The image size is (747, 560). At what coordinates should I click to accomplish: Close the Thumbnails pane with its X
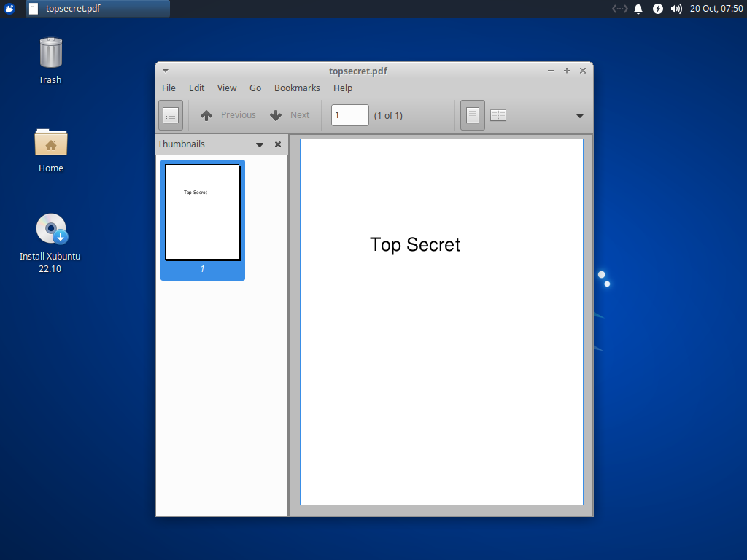277,144
